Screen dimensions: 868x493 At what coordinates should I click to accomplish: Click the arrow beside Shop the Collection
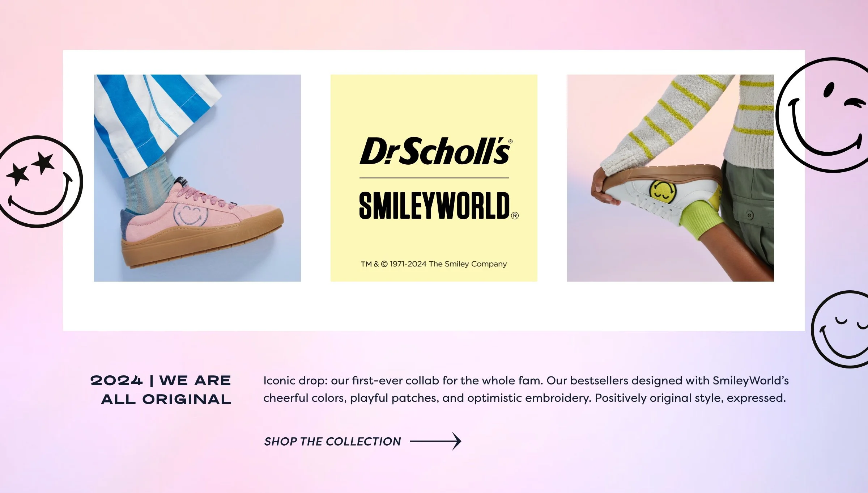click(436, 441)
